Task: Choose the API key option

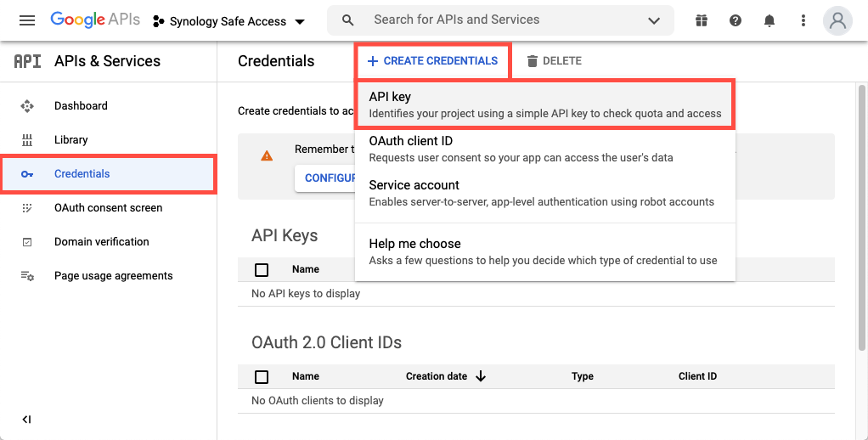Action: (545, 104)
